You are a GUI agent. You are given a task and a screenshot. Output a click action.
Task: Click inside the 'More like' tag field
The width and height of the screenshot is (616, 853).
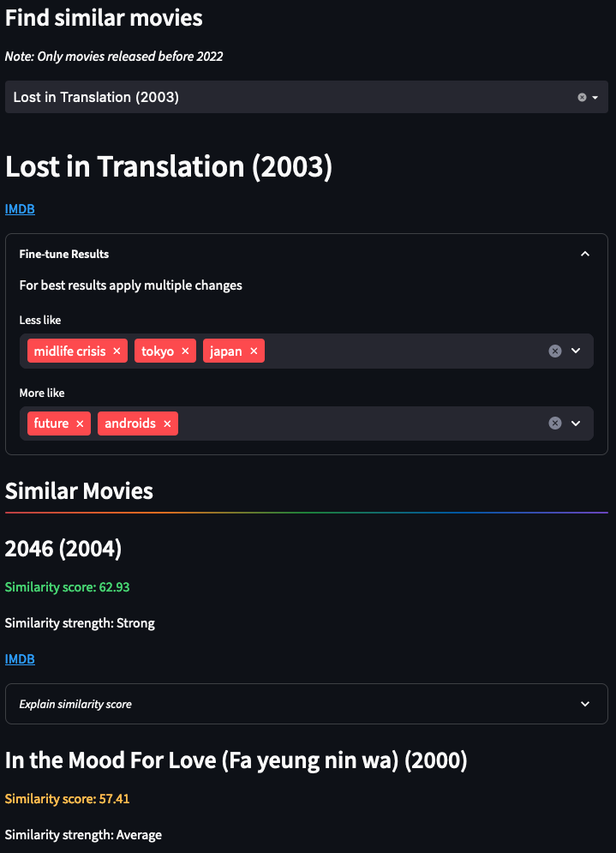point(360,423)
